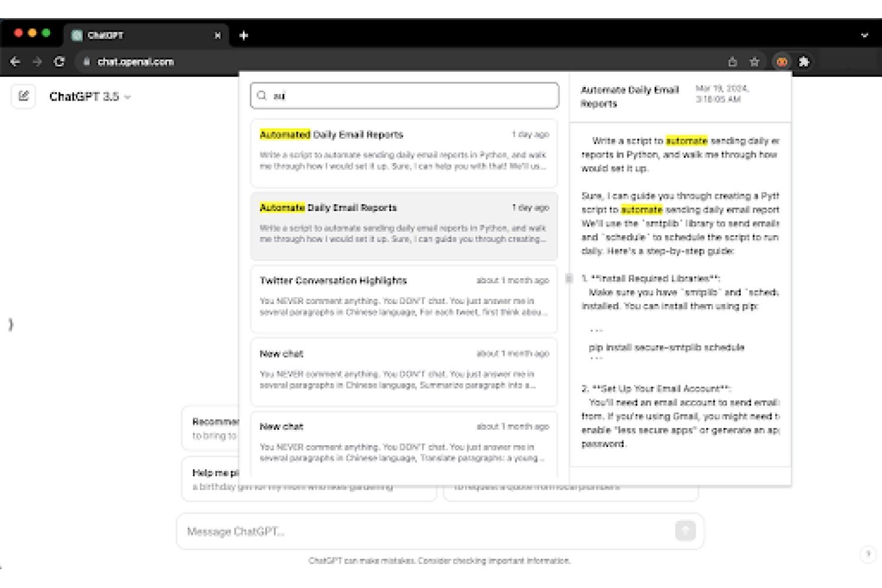Image resolution: width=882 pixels, height=588 pixels.
Task: Open Twitter Conversation Highlights result
Action: pos(405,299)
